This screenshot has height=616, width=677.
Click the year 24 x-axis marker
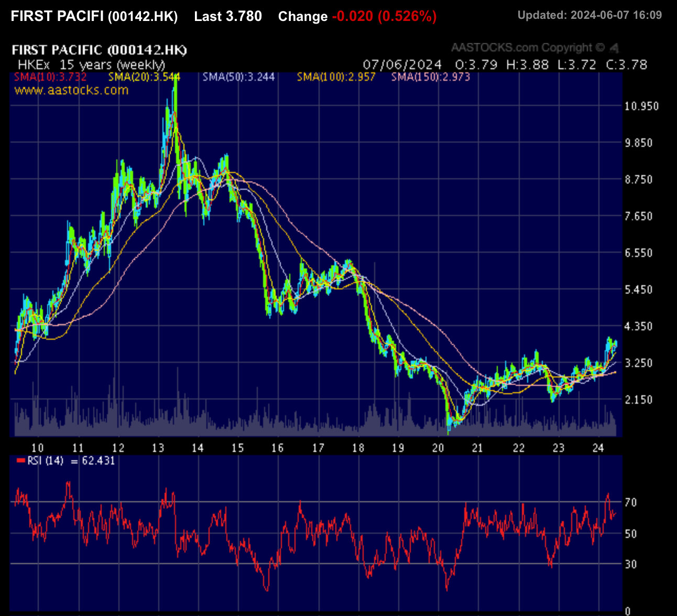(x=598, y=448)
